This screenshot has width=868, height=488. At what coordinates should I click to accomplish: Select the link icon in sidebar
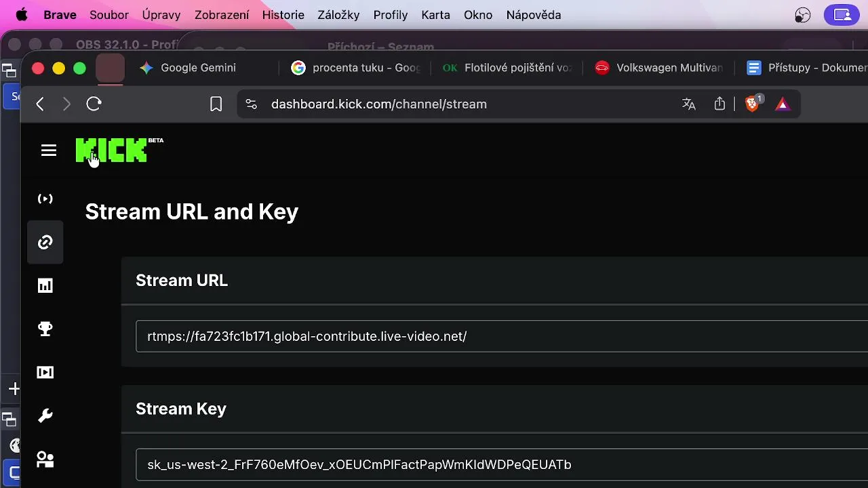45,242
